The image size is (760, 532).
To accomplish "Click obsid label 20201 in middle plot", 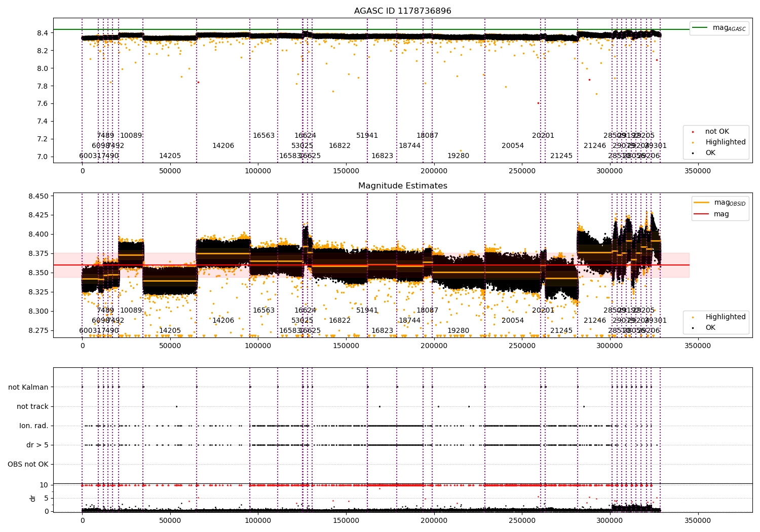I will point(543,311).
